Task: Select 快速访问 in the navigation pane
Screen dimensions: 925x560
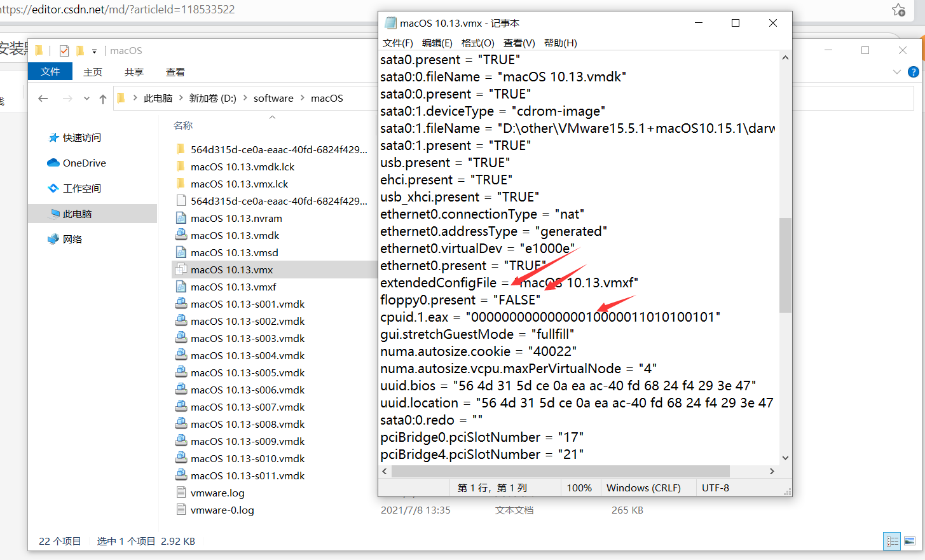Action: (x=81, y=138)
